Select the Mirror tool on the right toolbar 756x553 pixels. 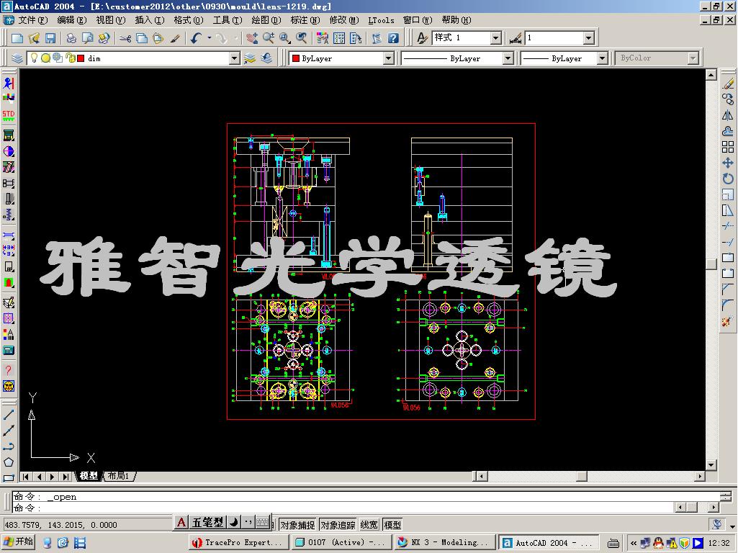pos(729,115)
